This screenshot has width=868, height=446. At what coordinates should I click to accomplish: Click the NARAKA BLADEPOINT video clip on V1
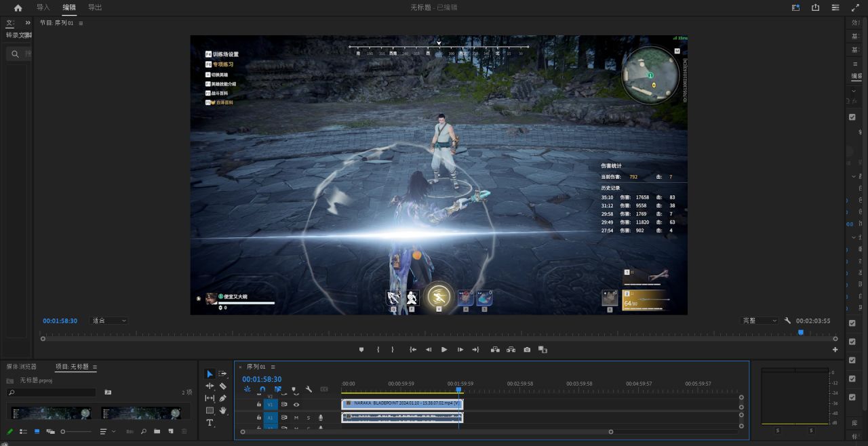pyautogui.click(x=401, y=403)
